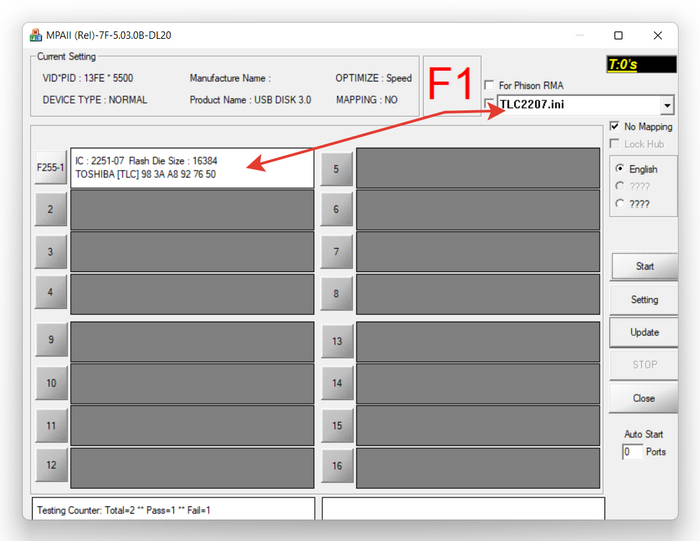Click port button 4
Viewport: 700px width, 541px height.
point(50,292)
